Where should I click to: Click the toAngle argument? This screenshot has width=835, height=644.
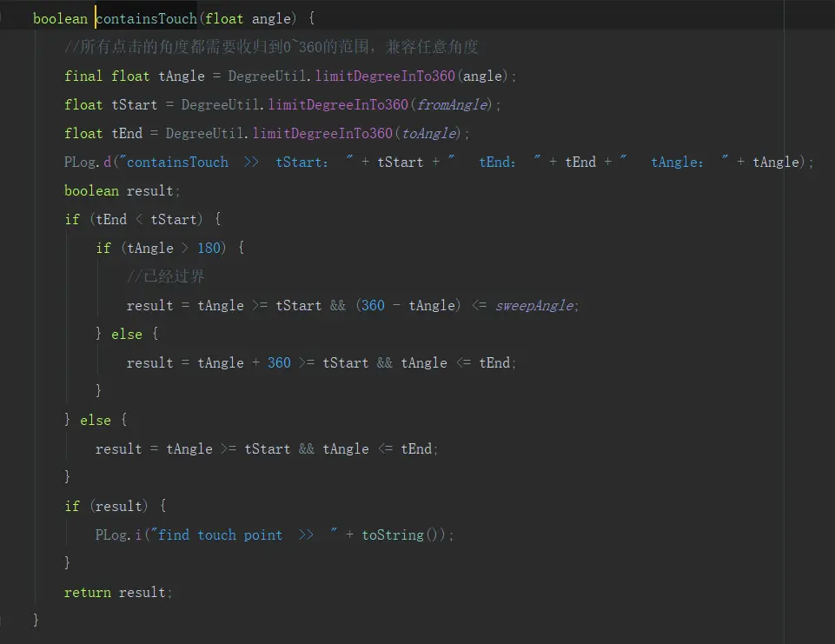(x=429, y=134)
